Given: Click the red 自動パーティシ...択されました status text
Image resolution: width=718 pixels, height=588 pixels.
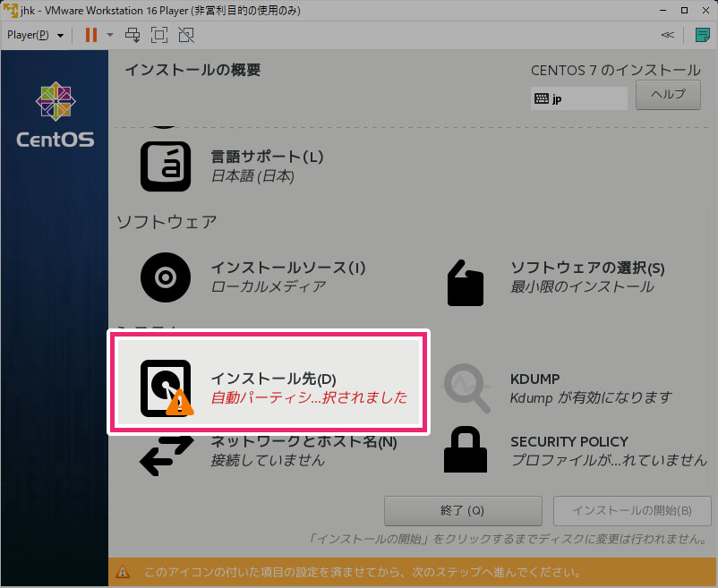Looking at the screenshot, I should [x=309, y=397].
